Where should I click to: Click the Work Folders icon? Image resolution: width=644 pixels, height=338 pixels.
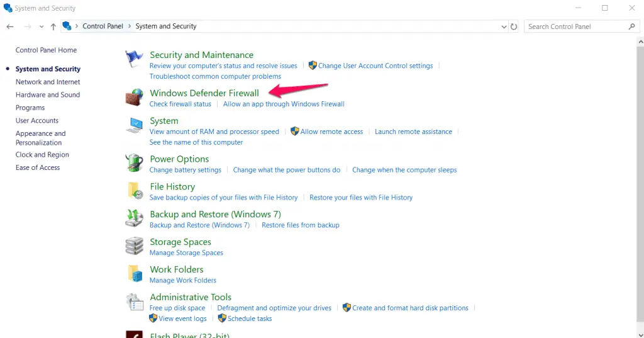point(134,274)
